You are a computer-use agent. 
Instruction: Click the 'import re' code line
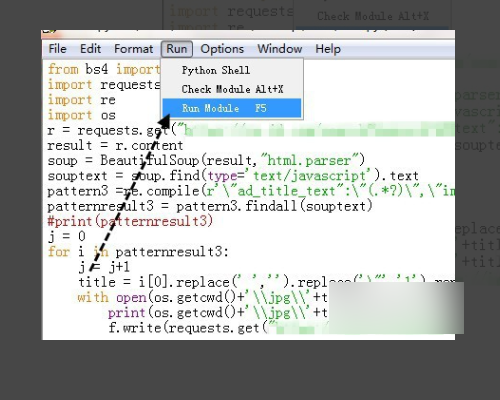coord(82,100)
